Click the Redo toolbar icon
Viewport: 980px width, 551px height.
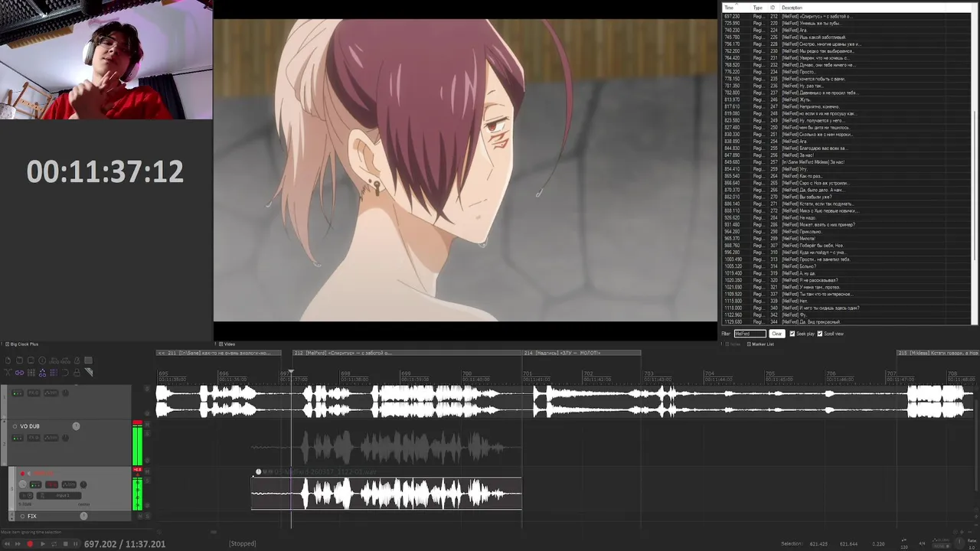coord(65,360)
